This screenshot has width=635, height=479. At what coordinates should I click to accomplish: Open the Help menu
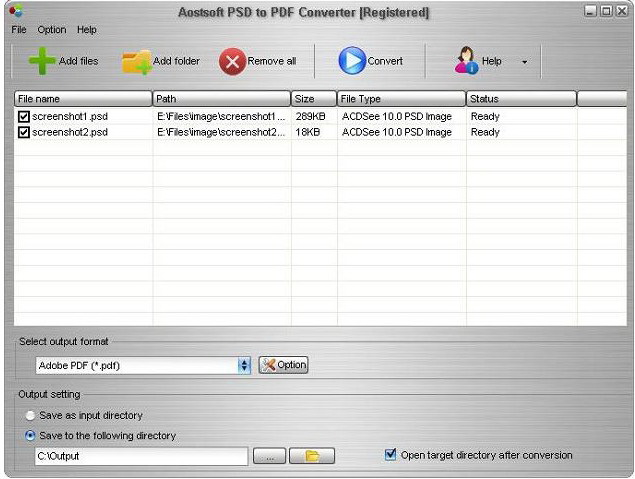pyautogui.click(x=87, y=30)
